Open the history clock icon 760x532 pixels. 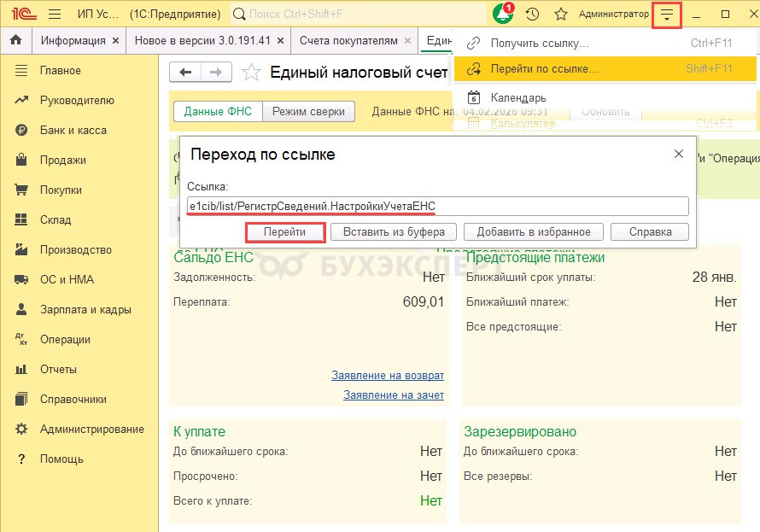[x=533, y=15]
